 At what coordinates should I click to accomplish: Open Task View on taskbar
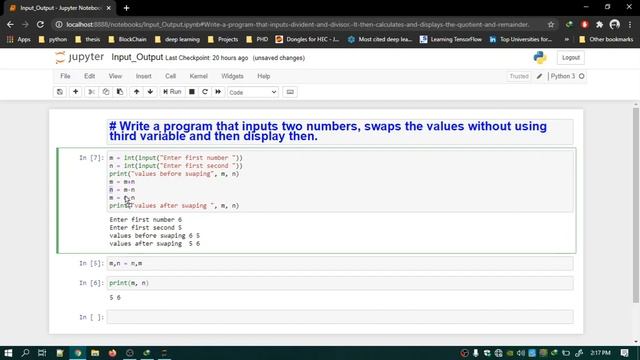point(42,353)
